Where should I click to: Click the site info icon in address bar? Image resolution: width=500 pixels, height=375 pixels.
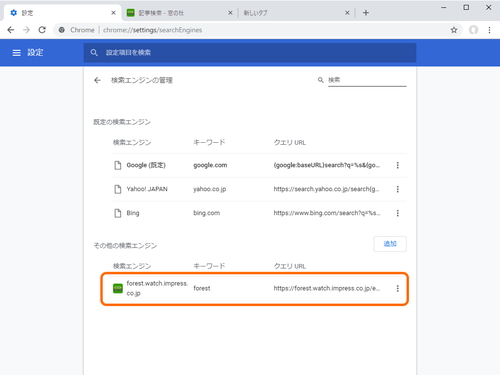(x=62, y=30)
